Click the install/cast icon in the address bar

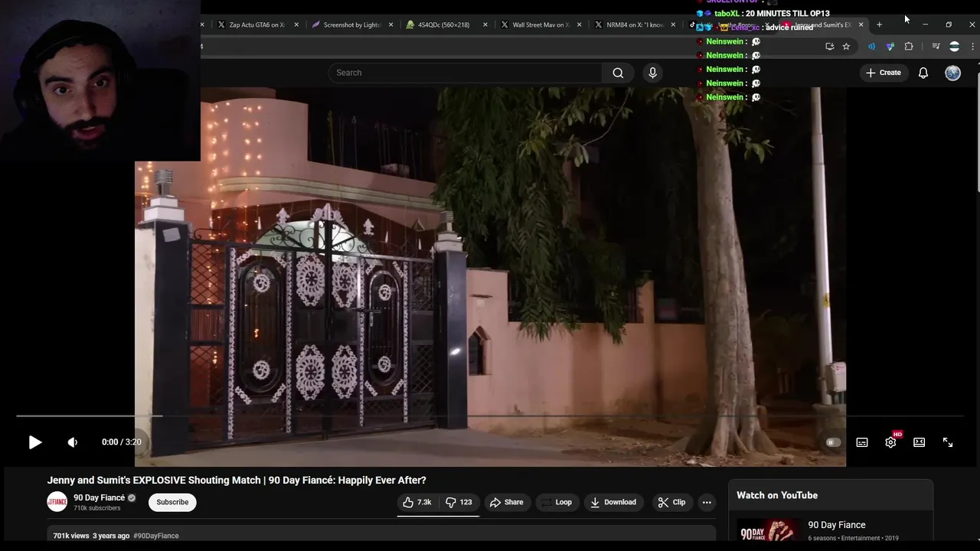pos(829,47)
